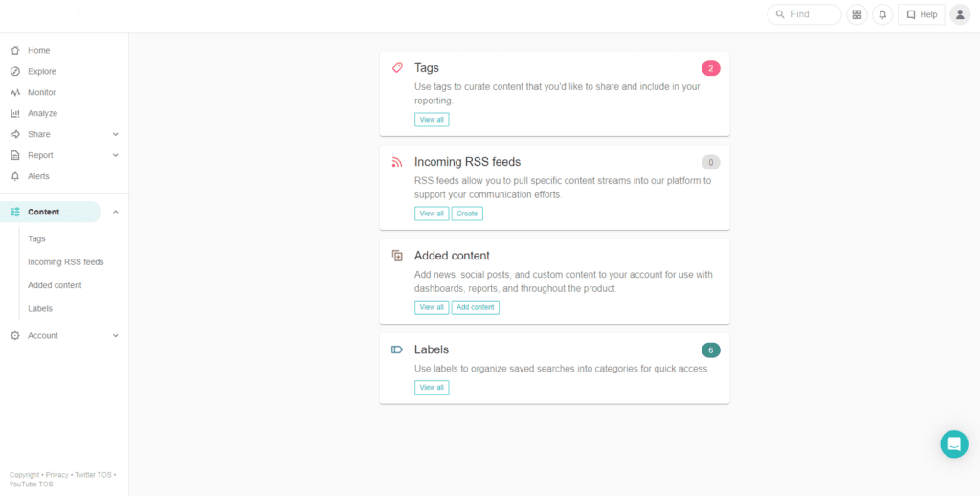Focus the Find search field

(x=804, y=14)
